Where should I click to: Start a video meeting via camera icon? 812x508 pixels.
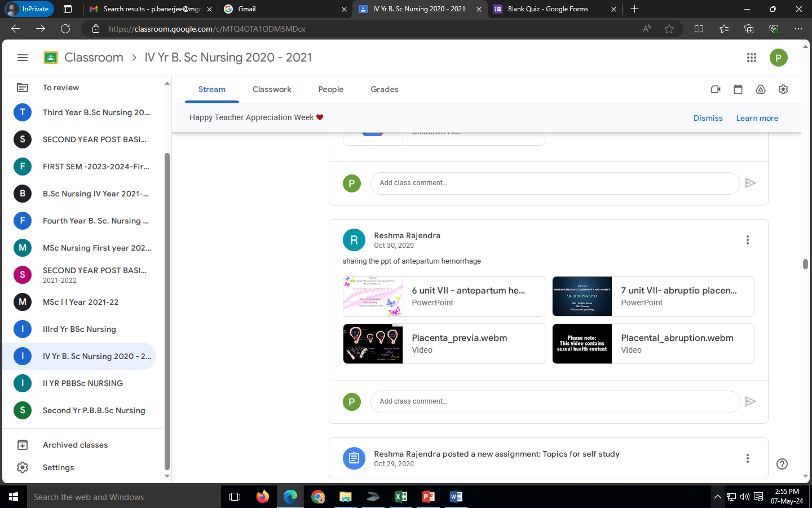click(x=716, y=89)
